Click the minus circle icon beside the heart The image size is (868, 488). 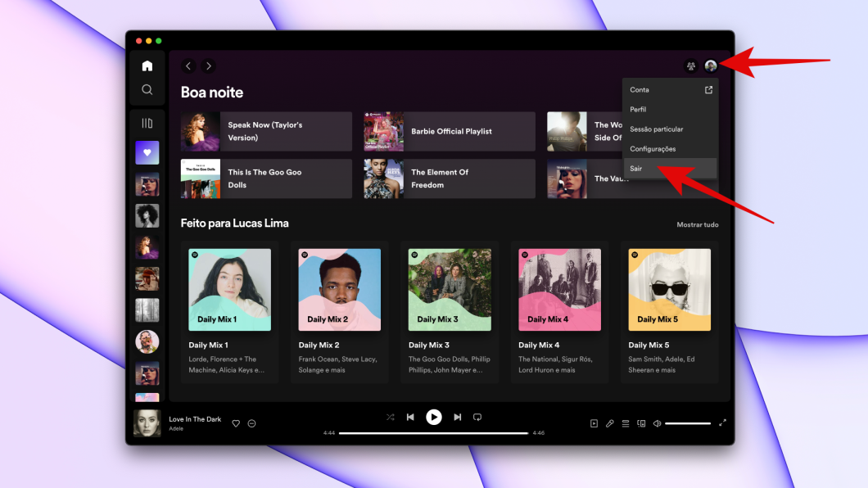point(252,423)
